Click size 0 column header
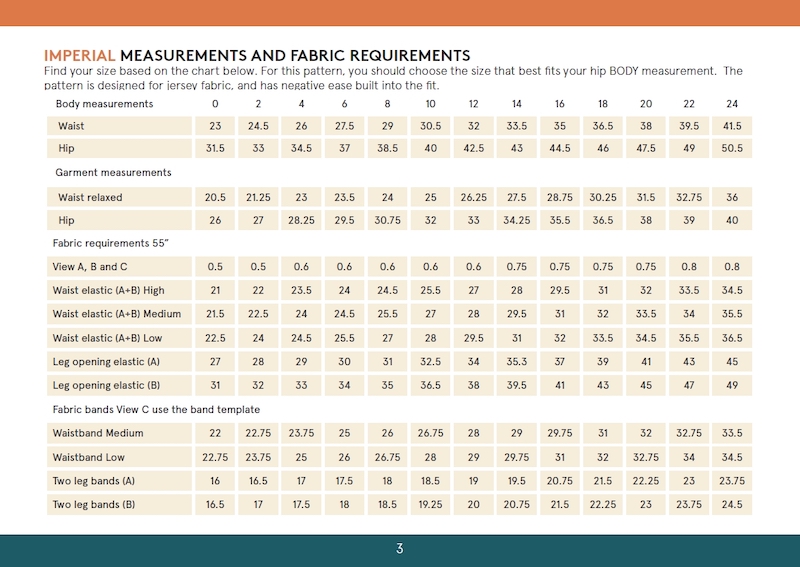The image size is (800, 567). pyautogui.click(x=215, y=104)
